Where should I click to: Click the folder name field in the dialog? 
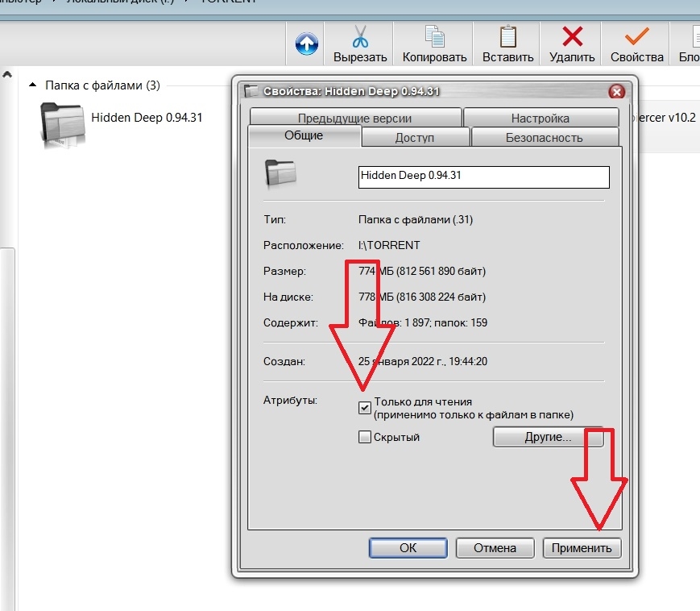point(483,176)
